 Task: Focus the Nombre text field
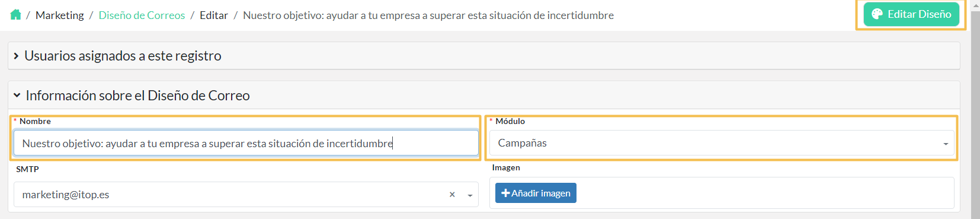(x=246, y=143)
